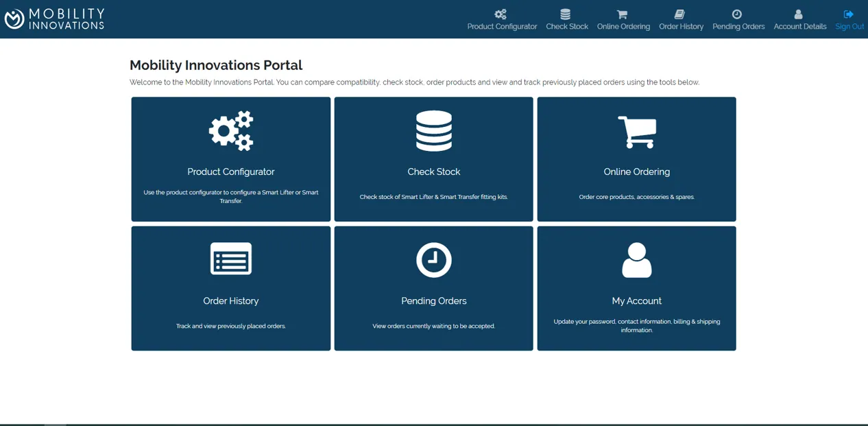View Pending Orders via top navigation label
868x426 pixels.
738,27
